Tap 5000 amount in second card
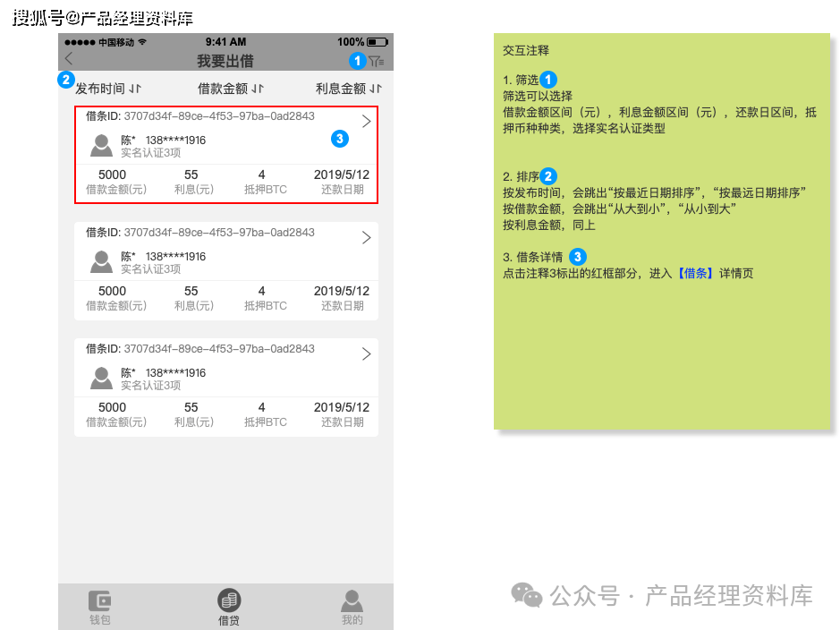This screenshot has width=840, height=630. pyautogui.click(x=112, y=291)
